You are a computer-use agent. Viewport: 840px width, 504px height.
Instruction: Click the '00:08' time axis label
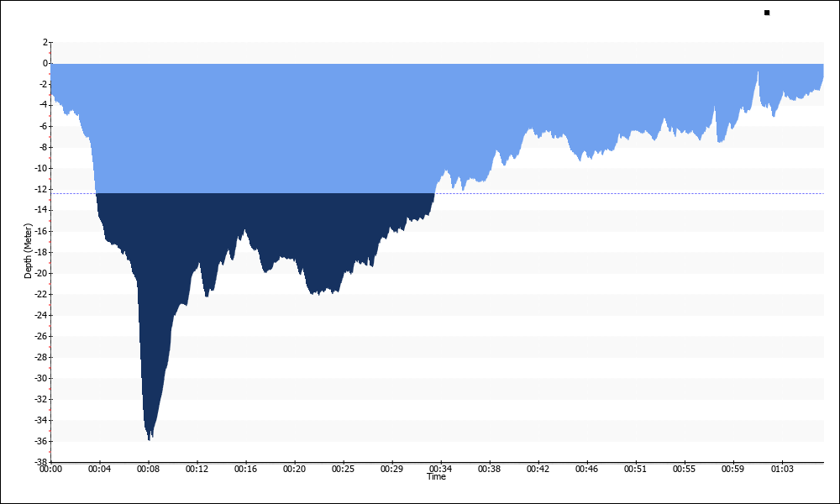click(149, 470)
